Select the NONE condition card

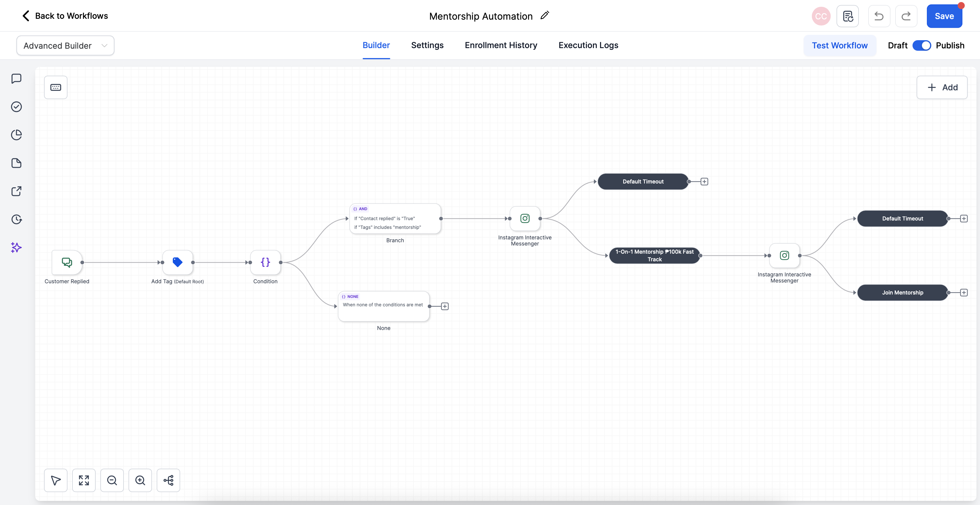point(384,306)
